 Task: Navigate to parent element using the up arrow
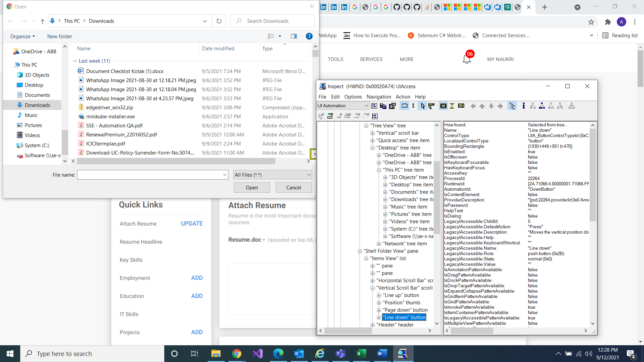coord(482,106)
